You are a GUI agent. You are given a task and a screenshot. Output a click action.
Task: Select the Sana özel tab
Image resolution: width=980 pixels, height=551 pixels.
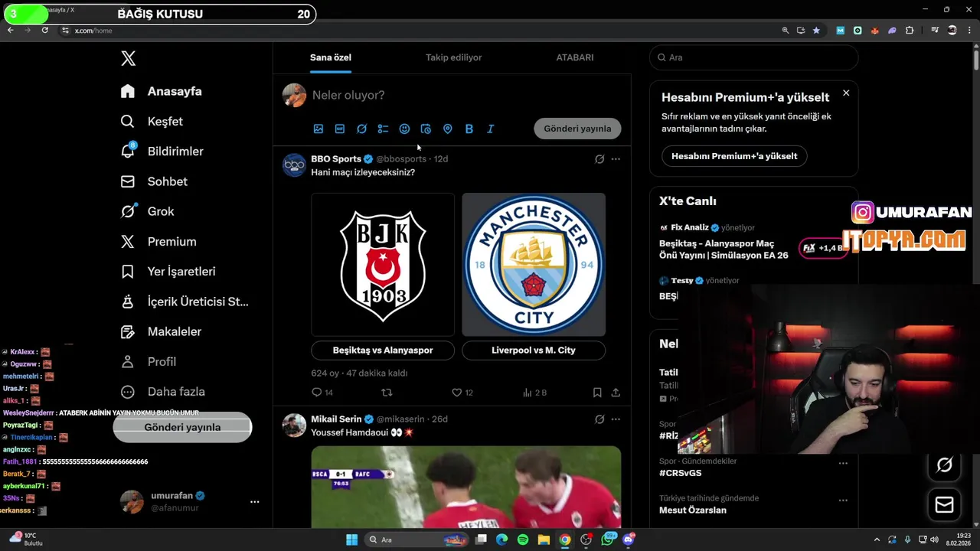(331, 57)
